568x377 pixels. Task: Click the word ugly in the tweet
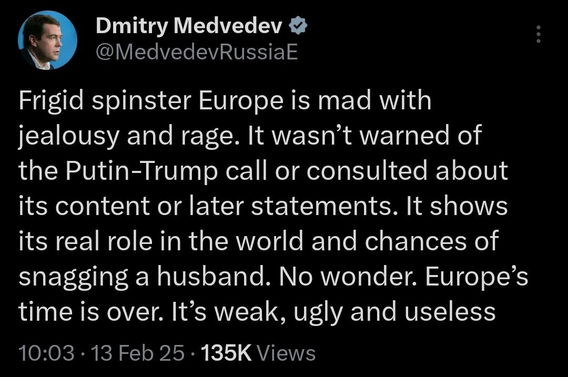318,313
